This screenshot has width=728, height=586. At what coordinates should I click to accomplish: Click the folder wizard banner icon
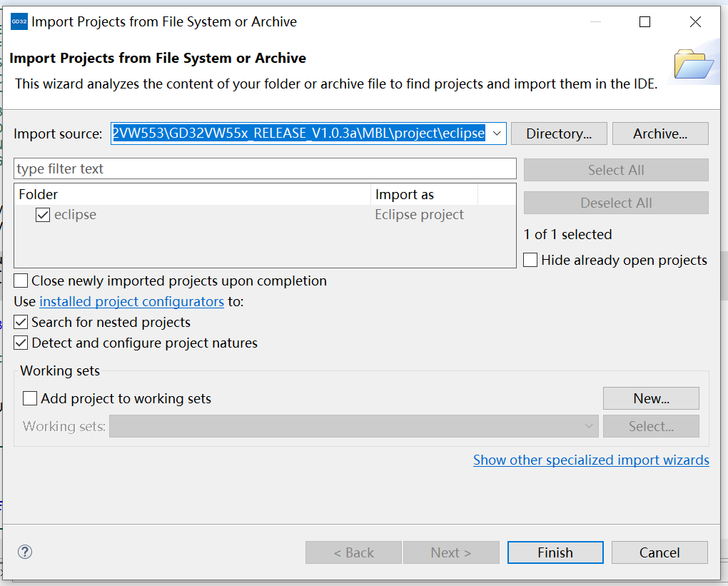(694, 64)
